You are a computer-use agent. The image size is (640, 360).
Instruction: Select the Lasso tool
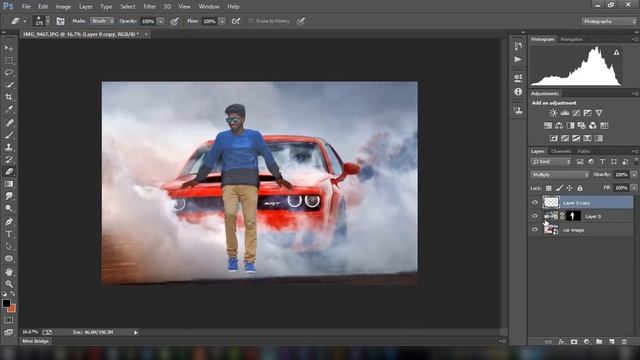tap(9, 73)
